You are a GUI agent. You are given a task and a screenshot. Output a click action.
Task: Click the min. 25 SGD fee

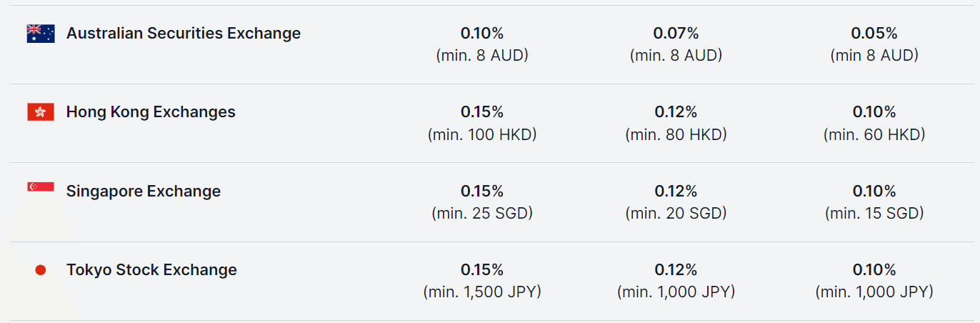tap(482, 213)
